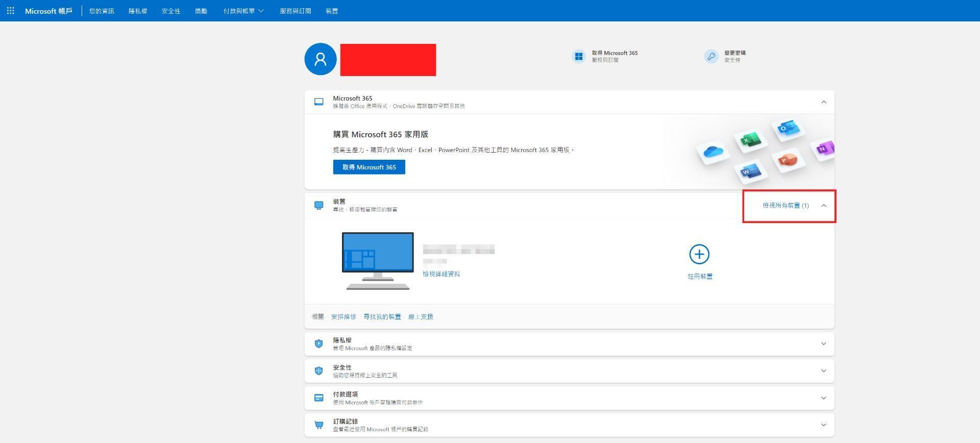Click the 取得 Microsoft 365 blue button

369,167
